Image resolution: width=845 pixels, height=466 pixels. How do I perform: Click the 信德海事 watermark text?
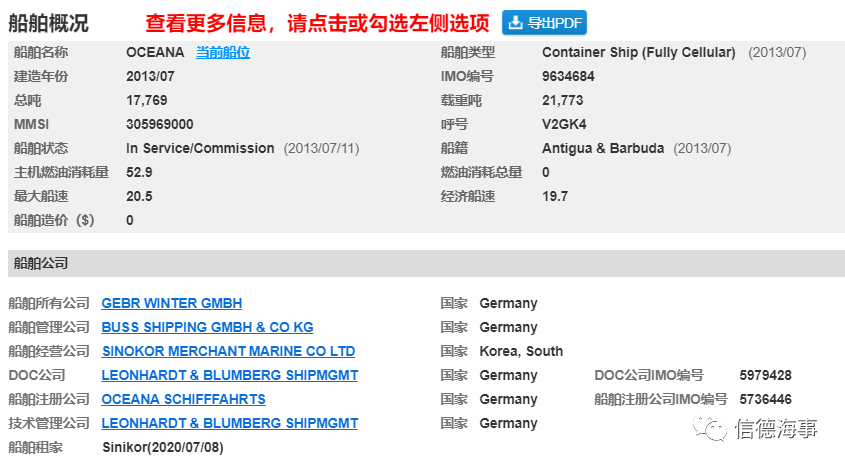pos(777,428)
